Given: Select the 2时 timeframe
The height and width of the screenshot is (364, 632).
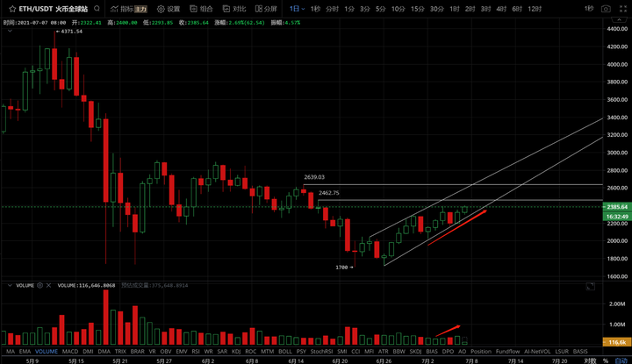Looking at the screenshot, I should (470, 9).
